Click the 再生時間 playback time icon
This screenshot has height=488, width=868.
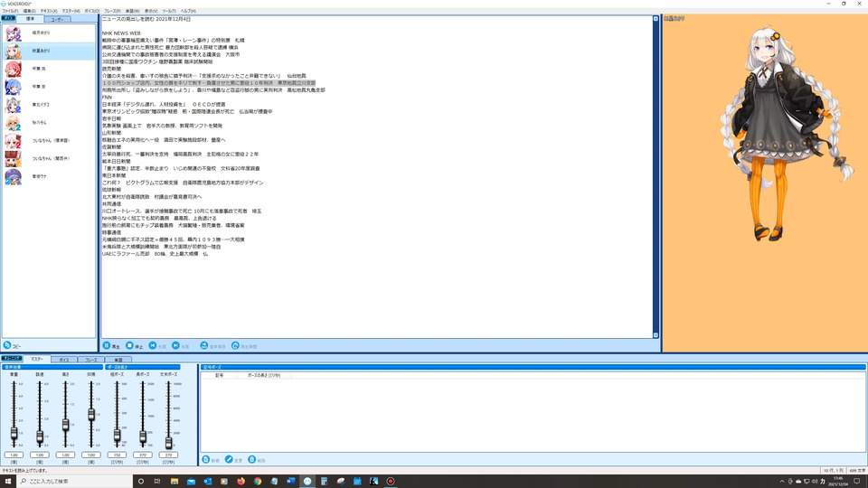(235, 346)
